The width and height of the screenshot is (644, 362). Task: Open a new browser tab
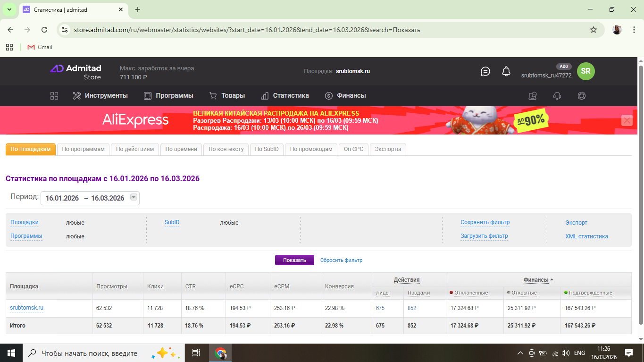(138, 9)
